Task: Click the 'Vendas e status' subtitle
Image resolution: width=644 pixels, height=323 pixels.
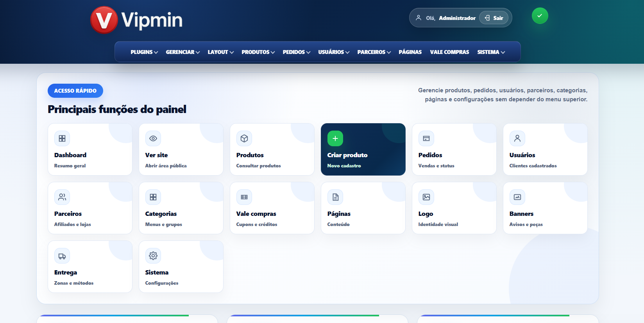Action: click(x=436, y=166)
